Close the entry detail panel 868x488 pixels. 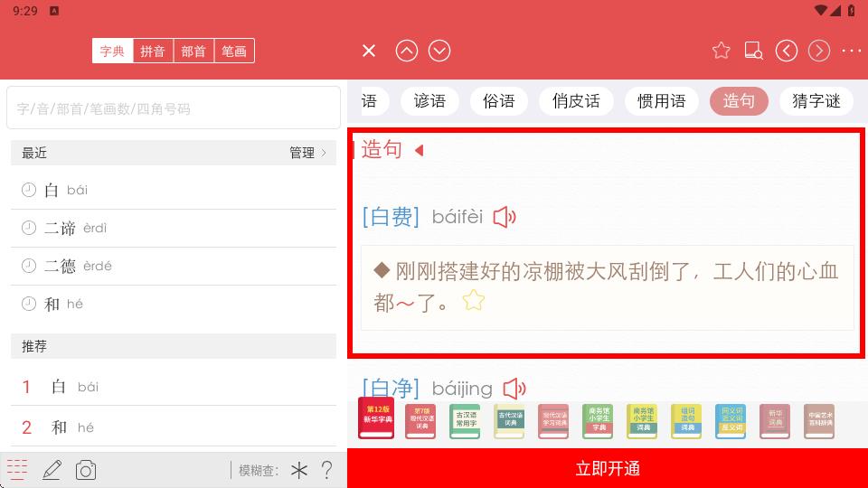pyautogui.click(x=369, y=51)
